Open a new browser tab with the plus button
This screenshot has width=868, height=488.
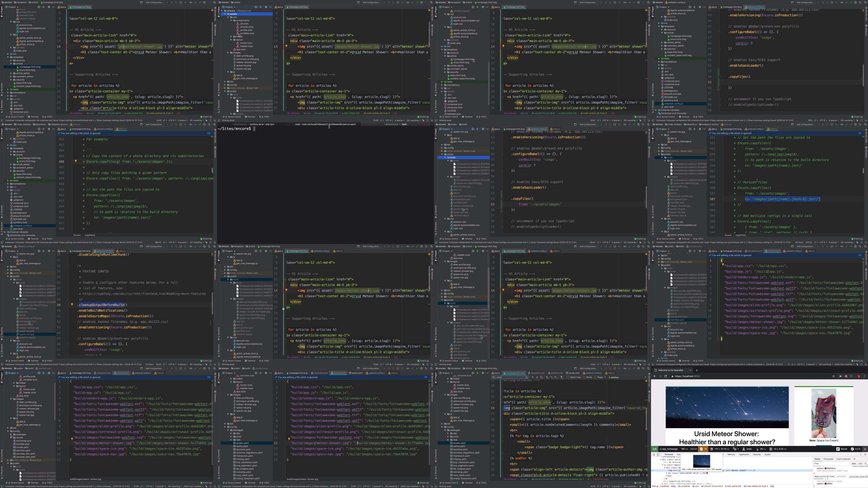coord(697,370)
